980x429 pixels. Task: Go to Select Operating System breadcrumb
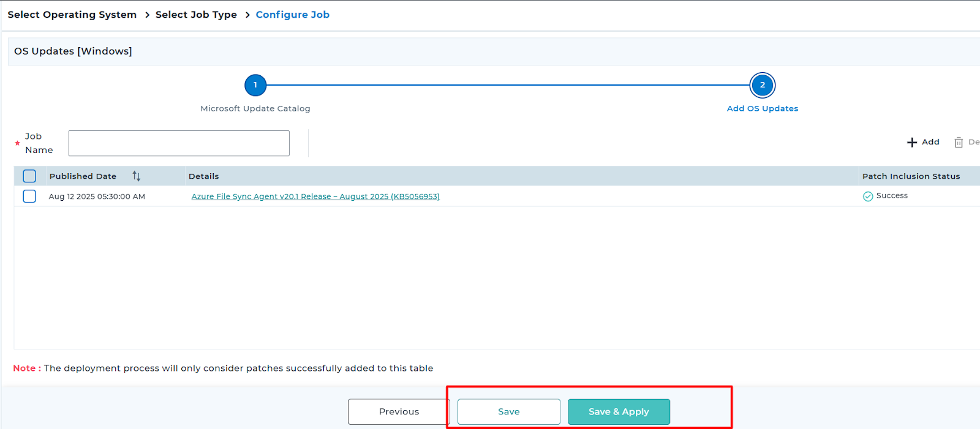72,15
